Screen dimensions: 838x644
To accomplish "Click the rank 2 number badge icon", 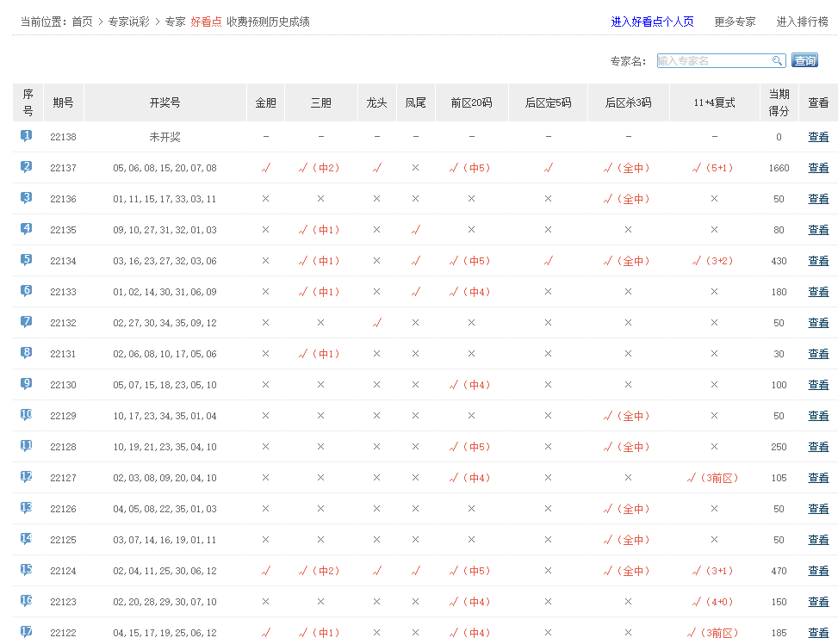I will point(27,167).
